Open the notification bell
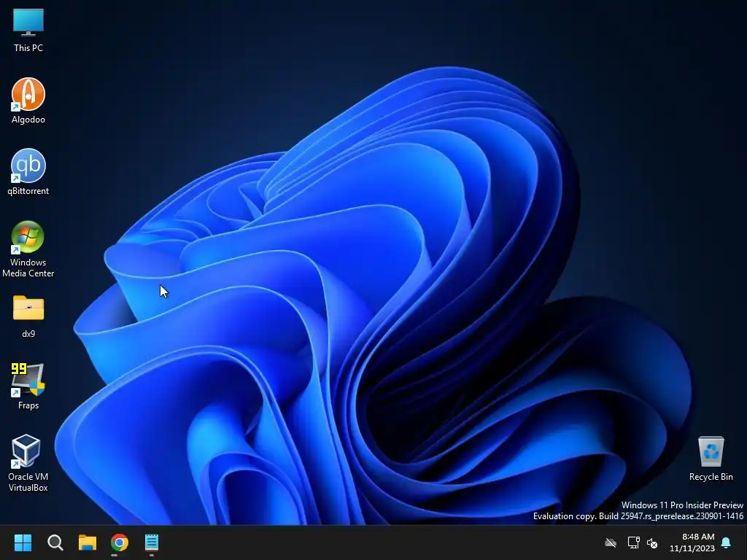The height and width of the screenshot is (560, 747). [726, 542]
